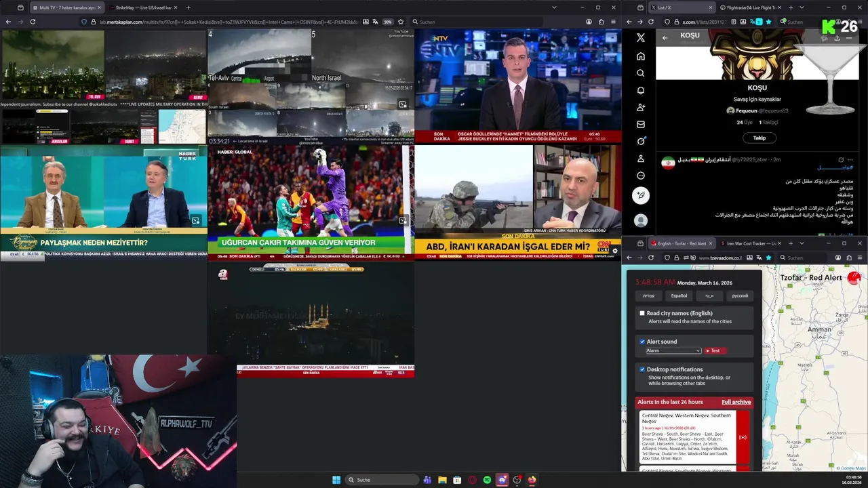Switch language to русский

tap(740, 296)
